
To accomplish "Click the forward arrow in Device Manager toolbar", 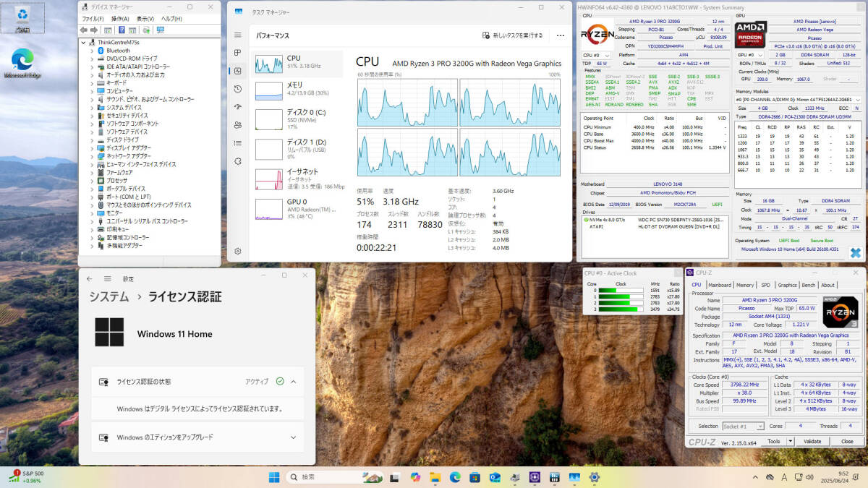I will point(94,30).
